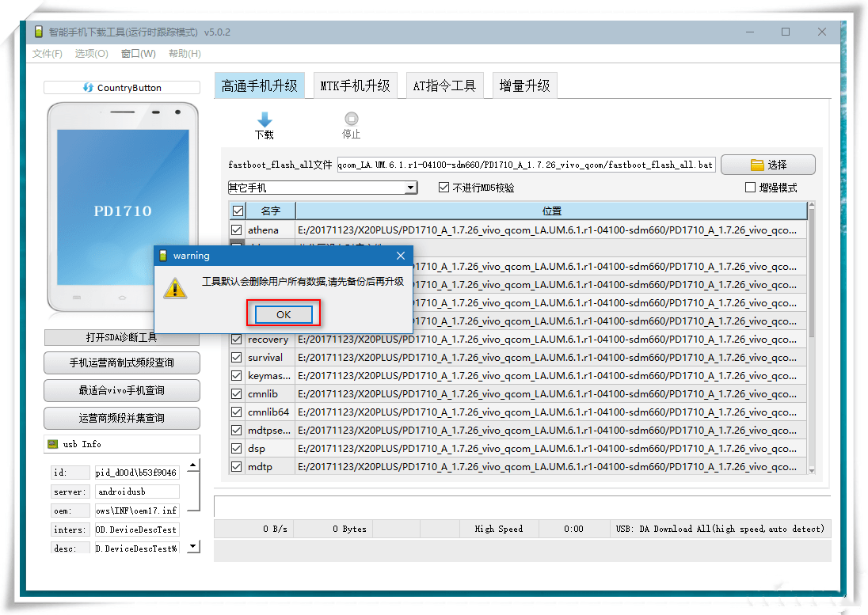868x615 pixels.
Task: Click the 最适合vivo手机查询 button
Action: [x=120, y=390]
